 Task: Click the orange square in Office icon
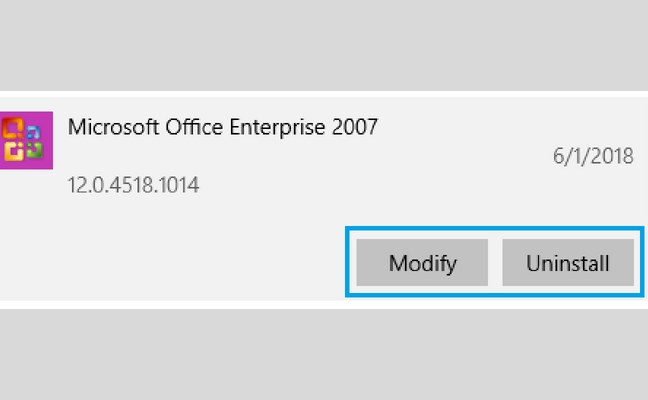12,129
